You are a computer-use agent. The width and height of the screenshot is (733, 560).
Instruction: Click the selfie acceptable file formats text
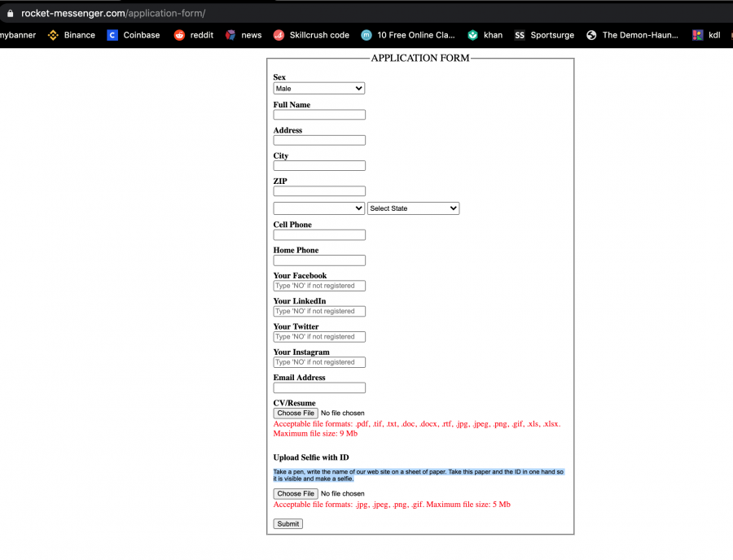pos(392,505)
